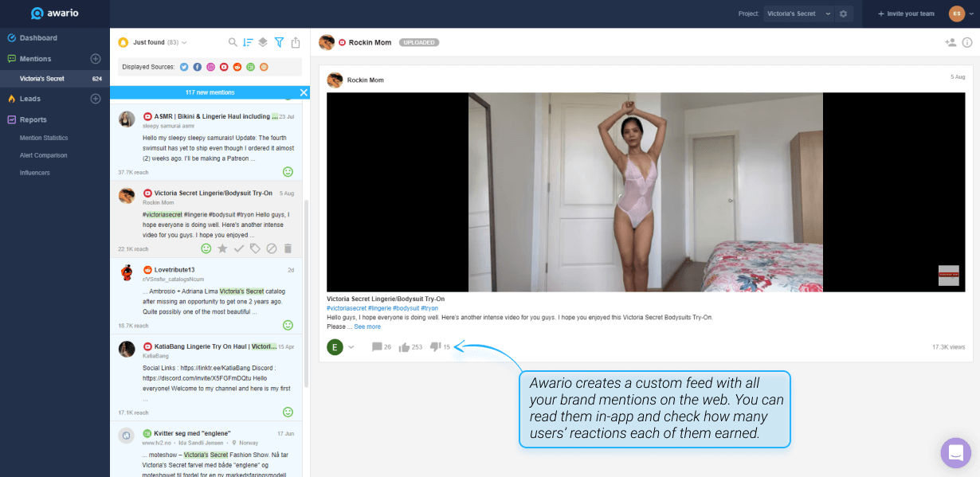Click the #victoriasecret hashtag link
Viewport: 980px width, 477px height.
(347, 307)
